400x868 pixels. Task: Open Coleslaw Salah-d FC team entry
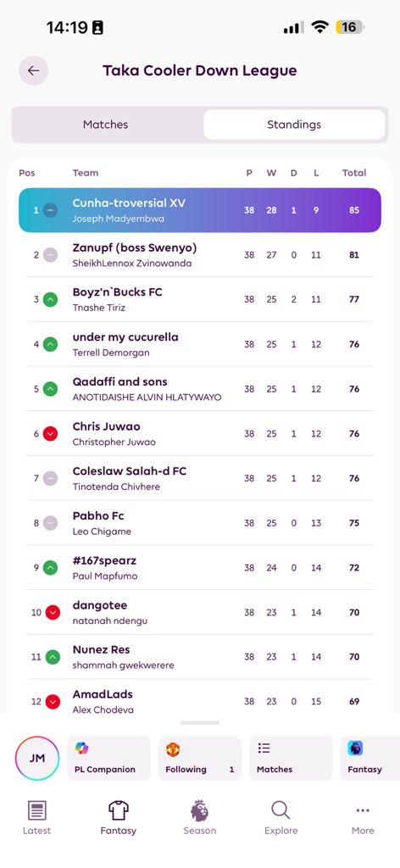tap(200, 478)
